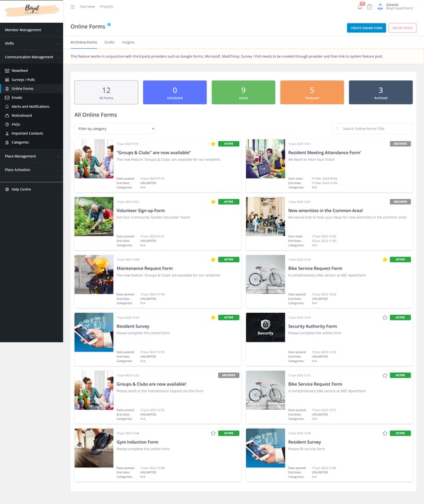The height and width of the screenshot is (504, 424).
Task: Click the Alerts and Notifications bell icon
Action: (x=7, y=106)
